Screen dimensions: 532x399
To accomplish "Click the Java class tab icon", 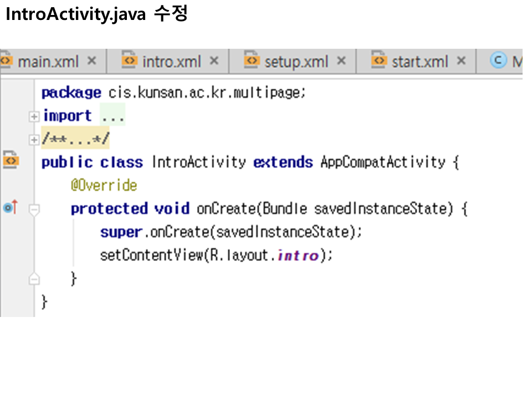I will coord(499,60).
